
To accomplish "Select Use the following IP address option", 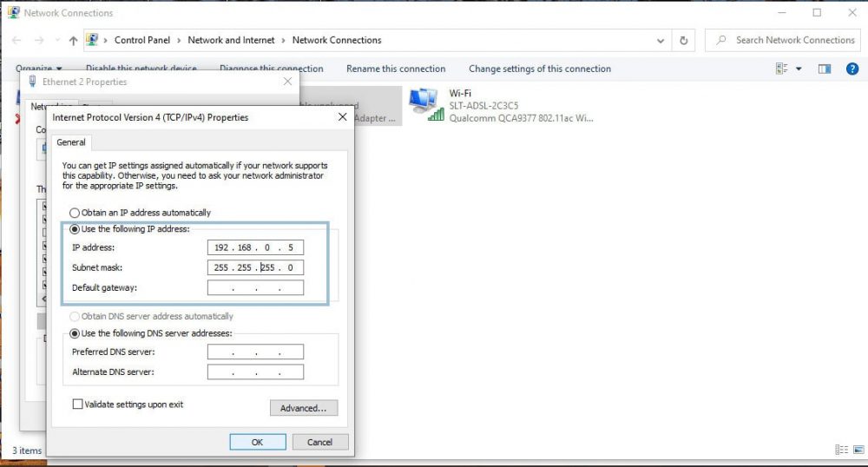I will tap(75, 229).
